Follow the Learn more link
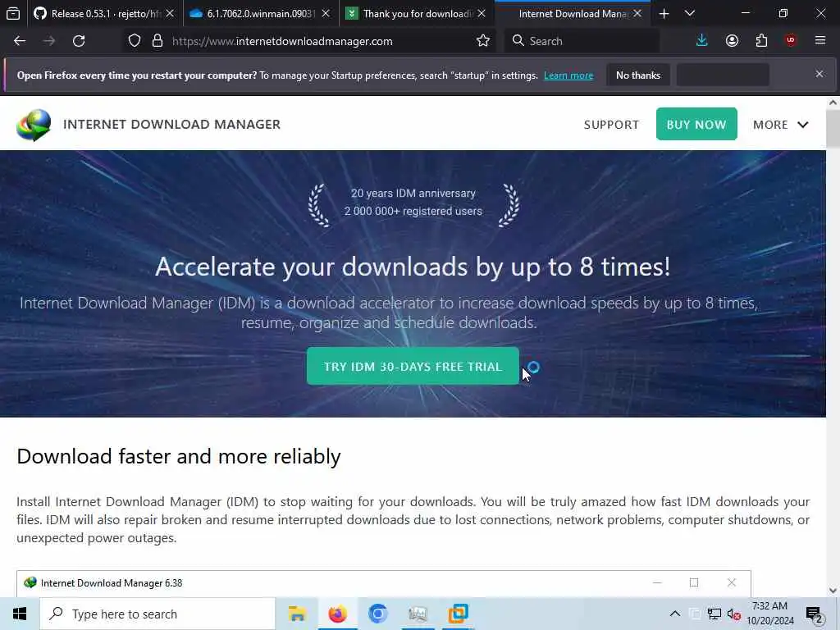Image resolution: width=840 pixels, height=630 pixels. click(568, 75)
